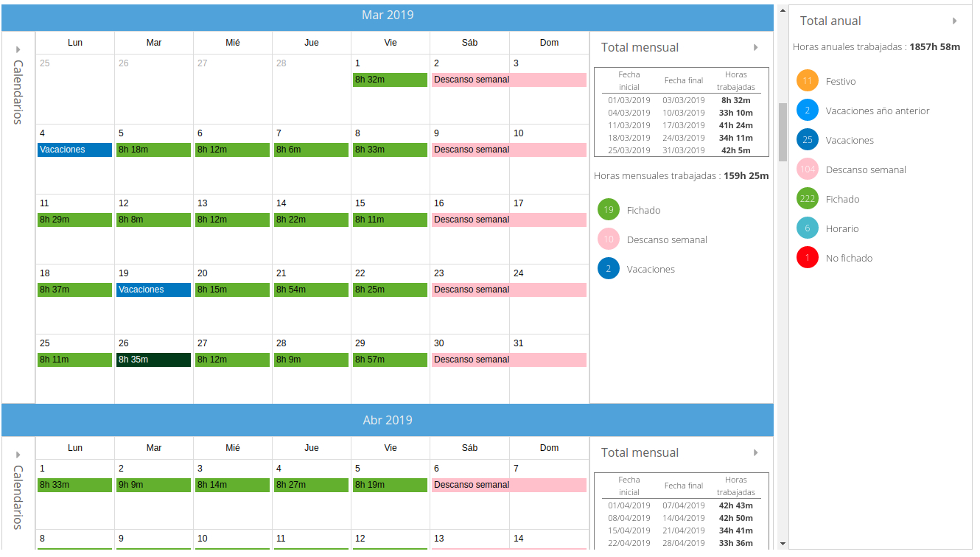Click the Total anual title
Image resolution: width=980 pixels, height=557 pixels.
(x=830, y=21)
